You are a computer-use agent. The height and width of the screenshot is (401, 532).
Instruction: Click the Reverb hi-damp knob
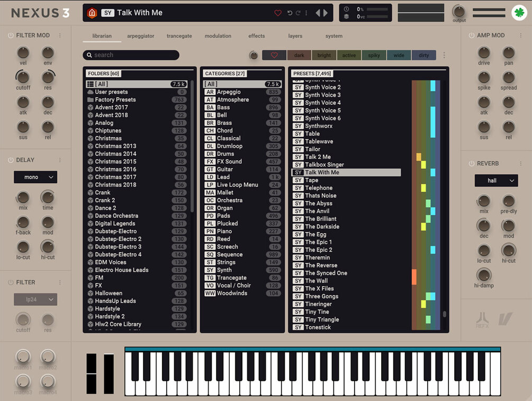tap(484, 275)
